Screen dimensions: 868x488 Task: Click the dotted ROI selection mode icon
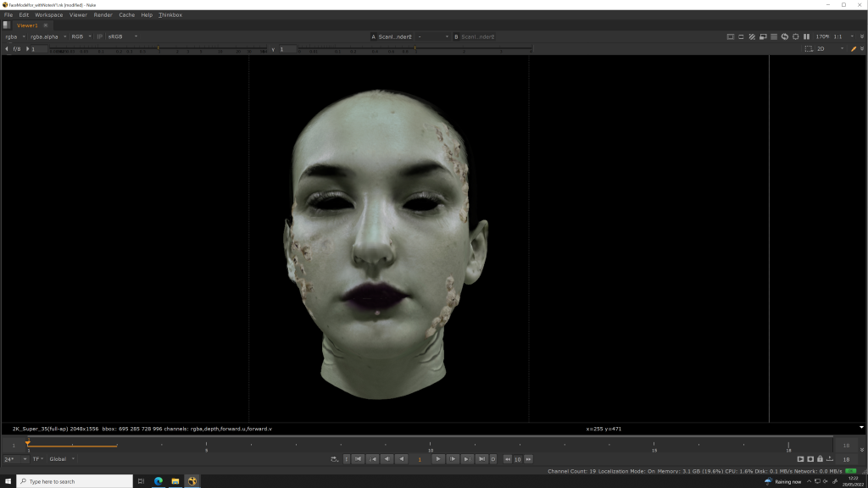[809, 48]
